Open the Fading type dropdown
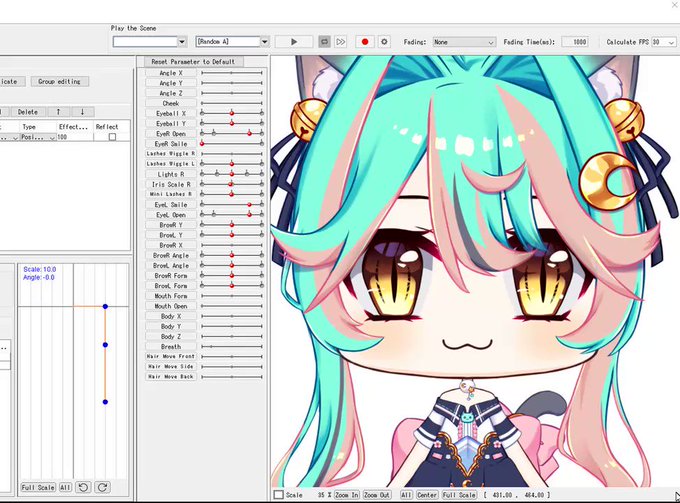The image size is (680, 503). click(x=464, y=42)
